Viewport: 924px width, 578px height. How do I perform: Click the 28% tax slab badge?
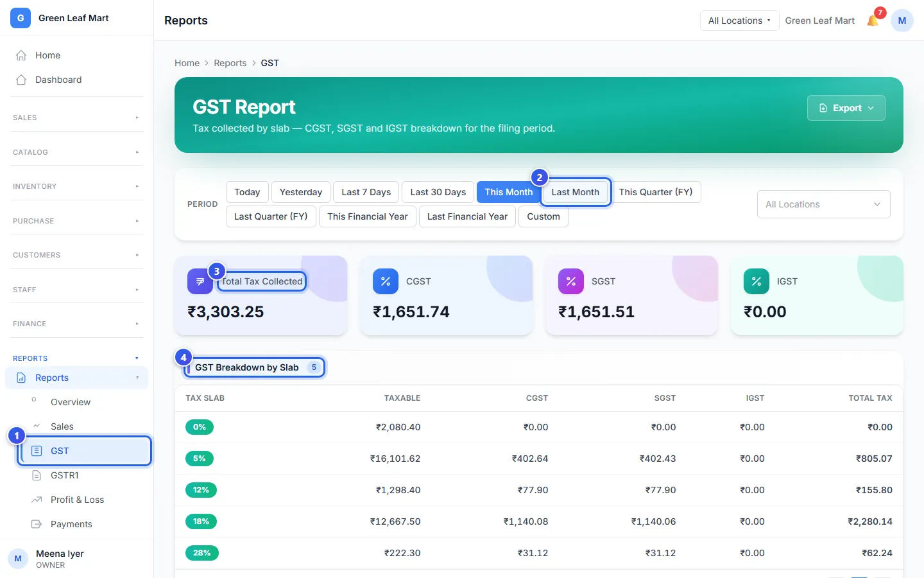click(x=202, y=553)
